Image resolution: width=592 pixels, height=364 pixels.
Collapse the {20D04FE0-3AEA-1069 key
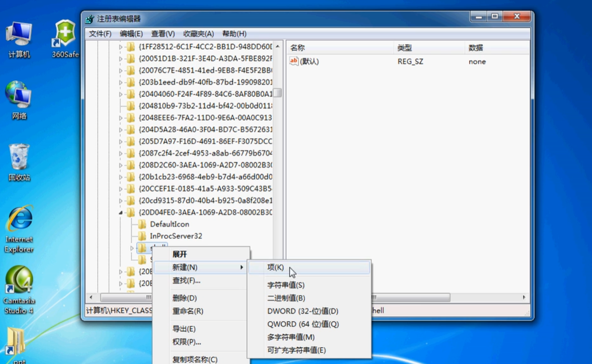[121, 213]
